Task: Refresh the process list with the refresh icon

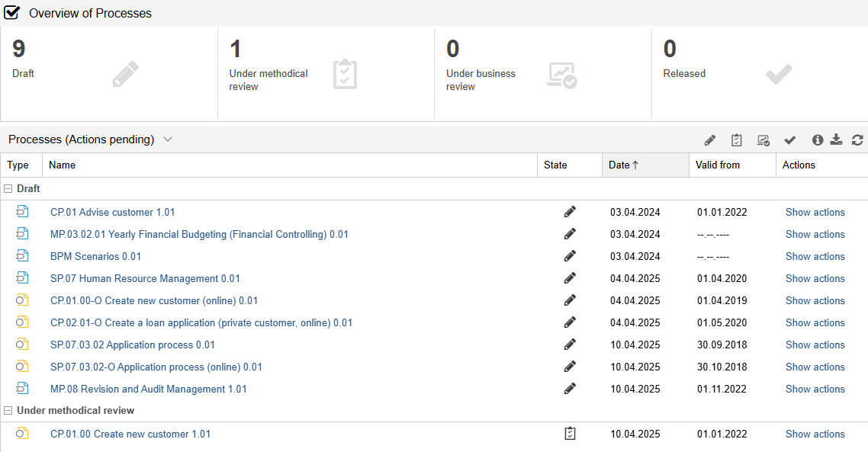Action: [x=857, y=139]
